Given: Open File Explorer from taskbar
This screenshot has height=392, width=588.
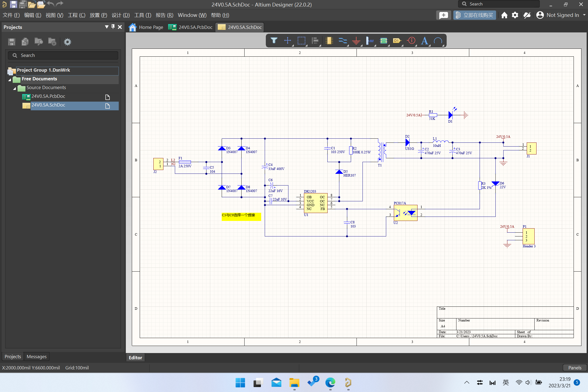Looking at the screenshot, I should click(x=294, y=383).
